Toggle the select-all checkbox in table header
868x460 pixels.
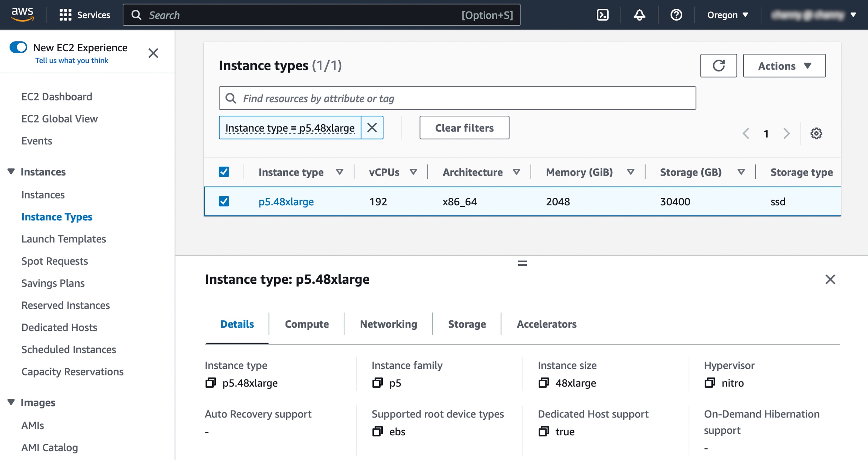point(224,172)
